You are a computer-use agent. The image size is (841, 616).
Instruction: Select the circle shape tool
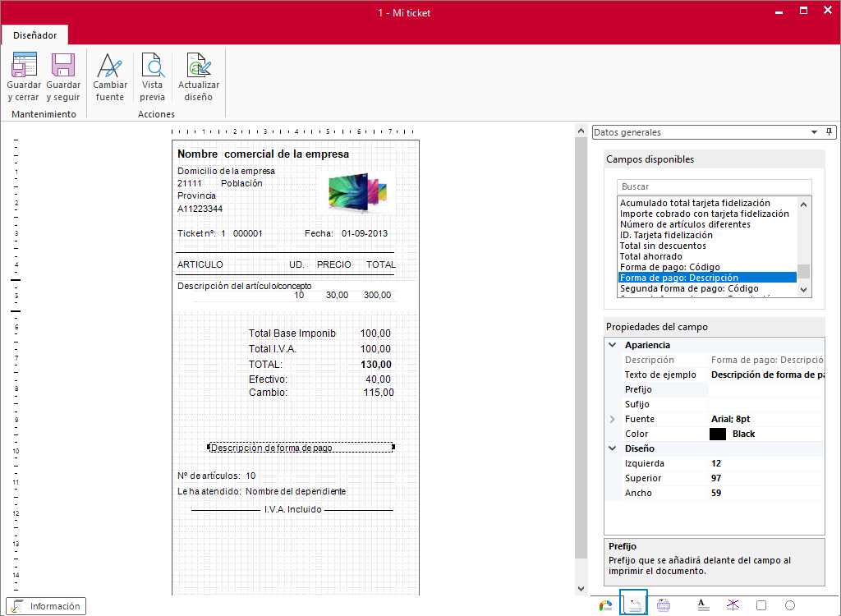click(x=790, y=606)
